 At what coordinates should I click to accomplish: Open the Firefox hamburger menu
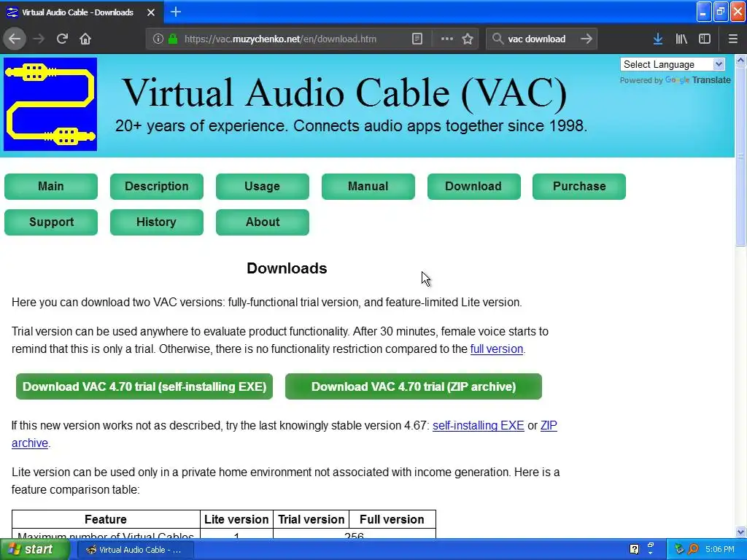(732, 39)
